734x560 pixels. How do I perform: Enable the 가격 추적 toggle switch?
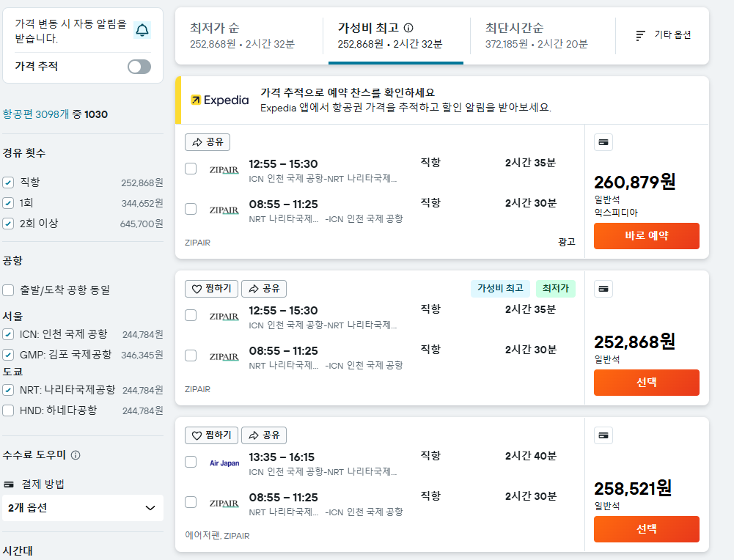139,66
